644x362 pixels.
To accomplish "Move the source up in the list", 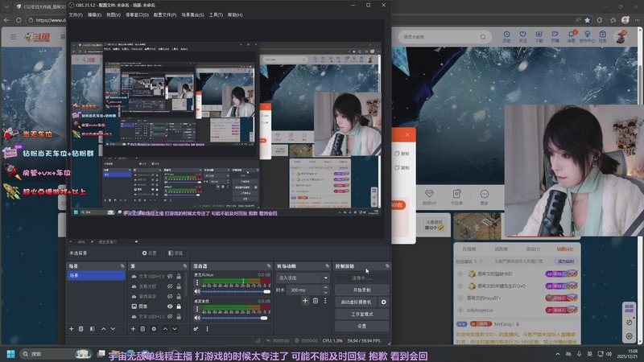I will pos(165,329).
